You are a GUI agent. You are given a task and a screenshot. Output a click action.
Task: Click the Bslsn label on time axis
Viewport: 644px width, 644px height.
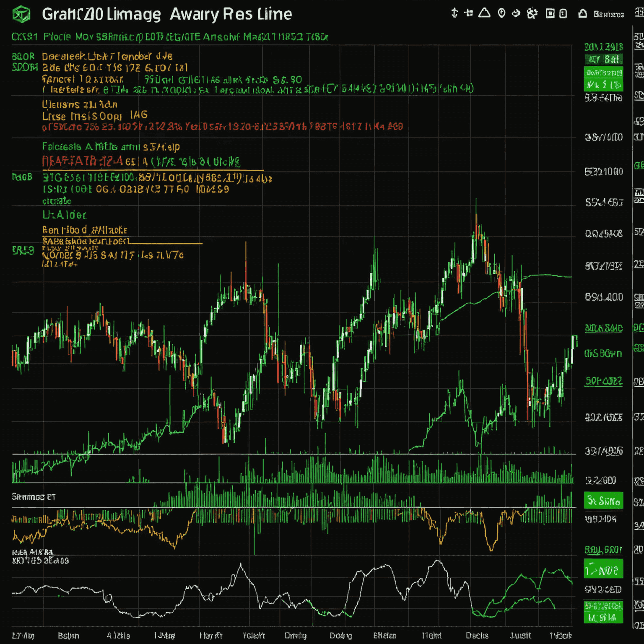tap(68, 636)
